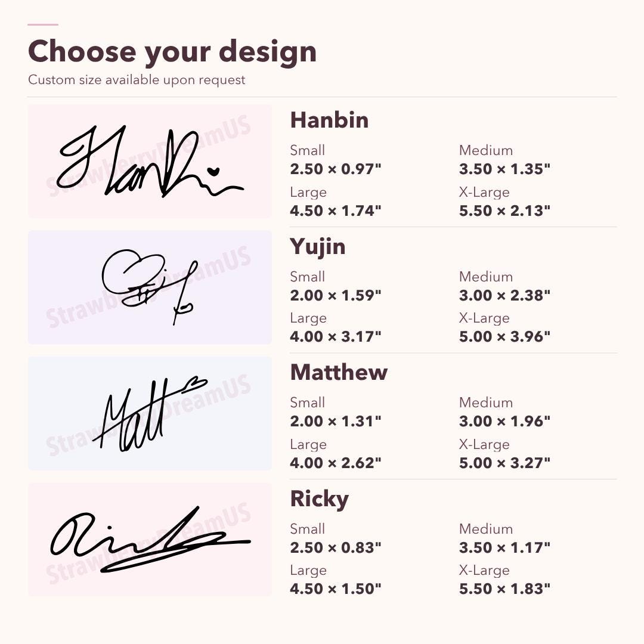
Task: Click the Yujin signature thumbnail
Action: tap(150, 287)
